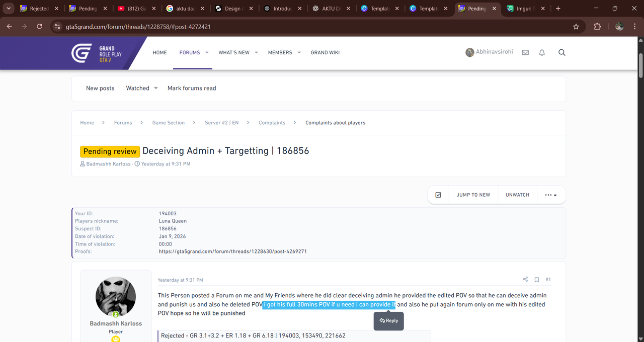The width and height of the screenshot is (644, 342).
Task: Open the FORUMS navigation item
Action: 190,52
